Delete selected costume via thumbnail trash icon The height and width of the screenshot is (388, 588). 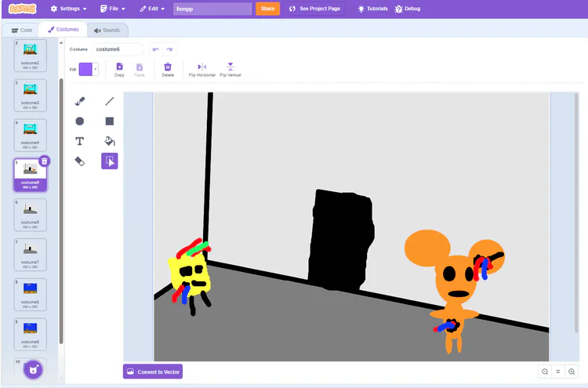click(x=45, y=161)
